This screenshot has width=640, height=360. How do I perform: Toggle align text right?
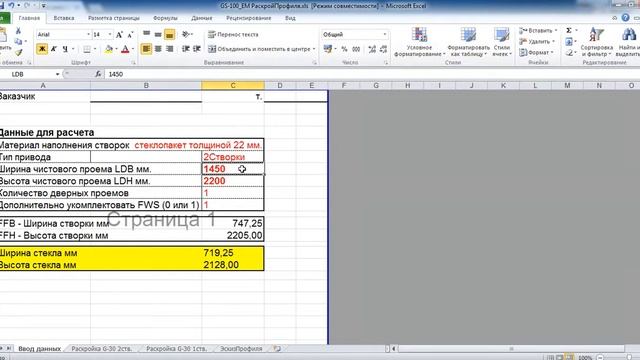pos(169,49)
